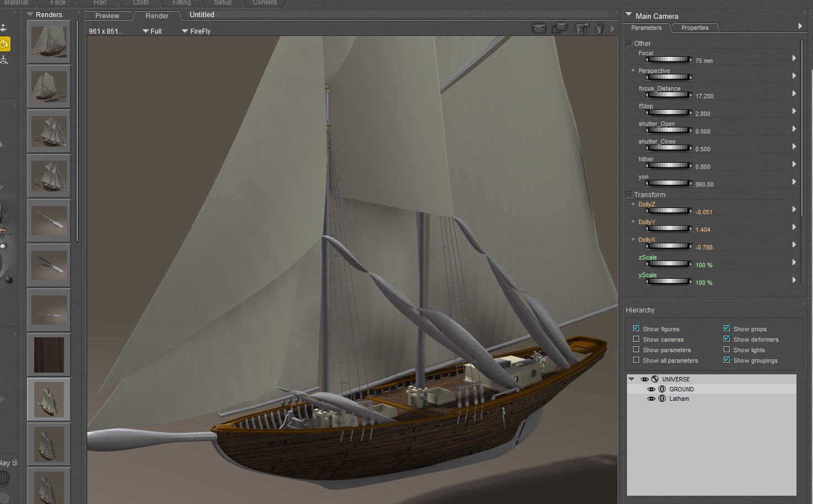Click the globe icon next to UNIVERSE
Screen dimensions: 813x504
tap(655, 379)
